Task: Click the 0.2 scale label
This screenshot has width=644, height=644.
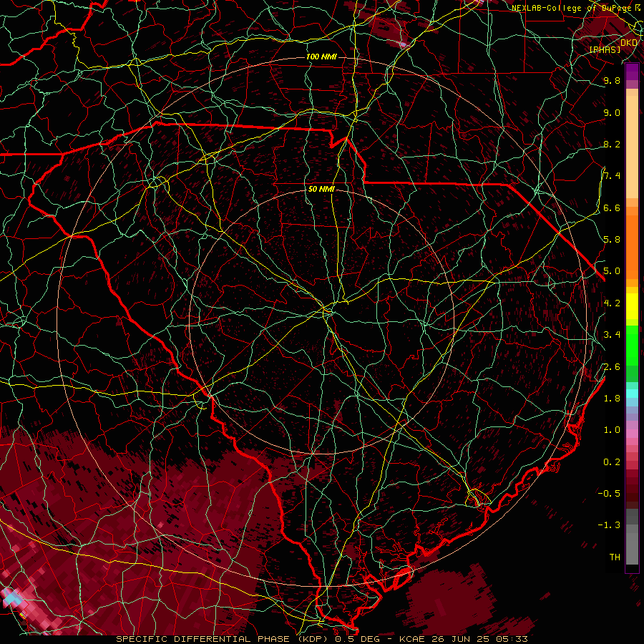Action: click(x=612, y=462)
